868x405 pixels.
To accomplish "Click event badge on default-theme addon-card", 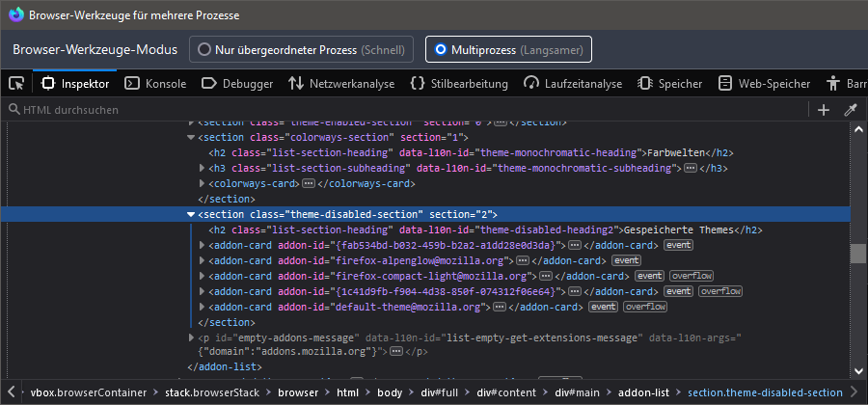I will point(604,307).
